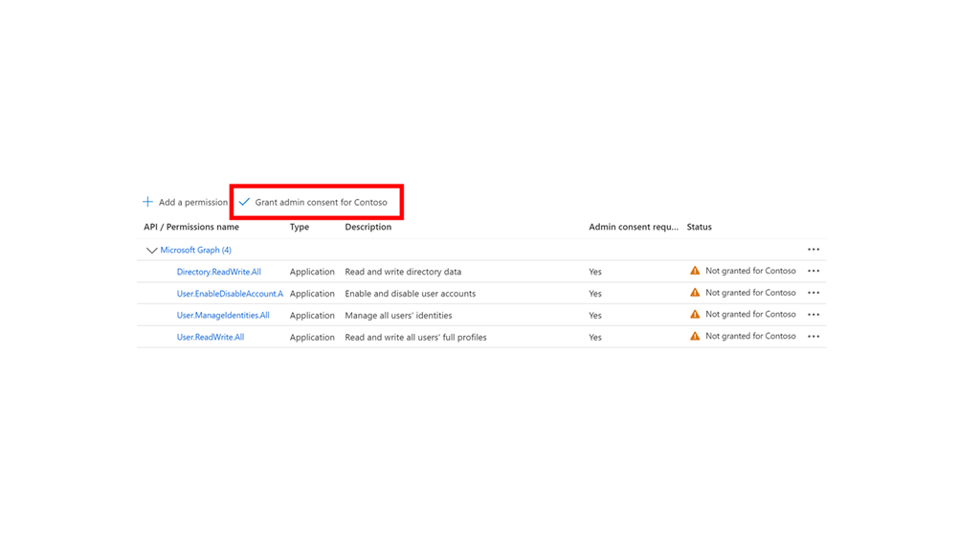Open the User.ManageIdentities.All permission link
Screen dimensions: 980x551
click(223, 316)
